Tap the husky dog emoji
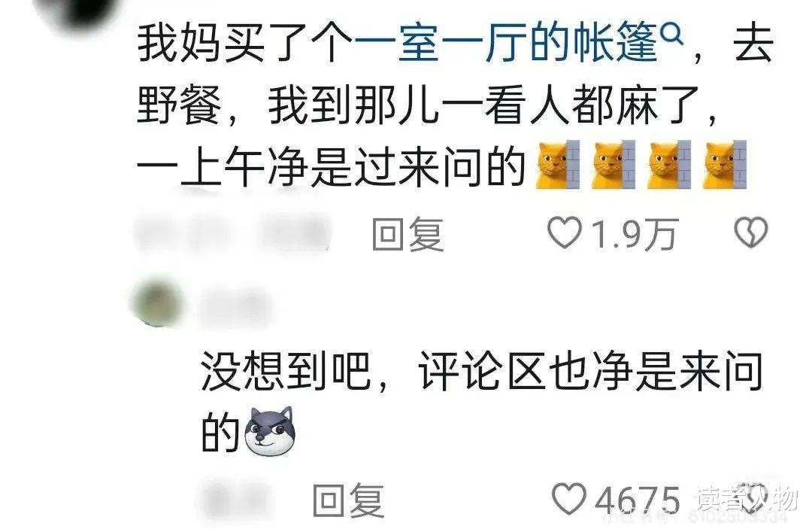The width and height of the screenshot is (812, 529). (x=271, y=432)
